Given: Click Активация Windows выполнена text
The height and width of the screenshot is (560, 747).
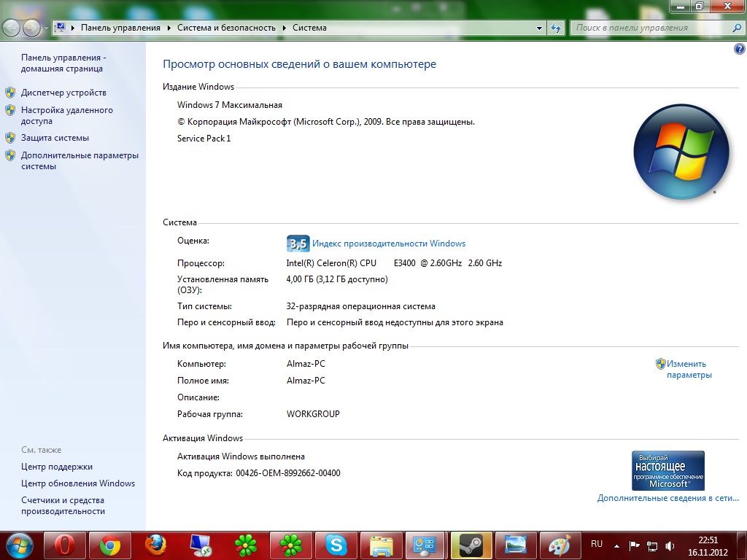Looking at the screenshot, I should click(x=241, y=456).
